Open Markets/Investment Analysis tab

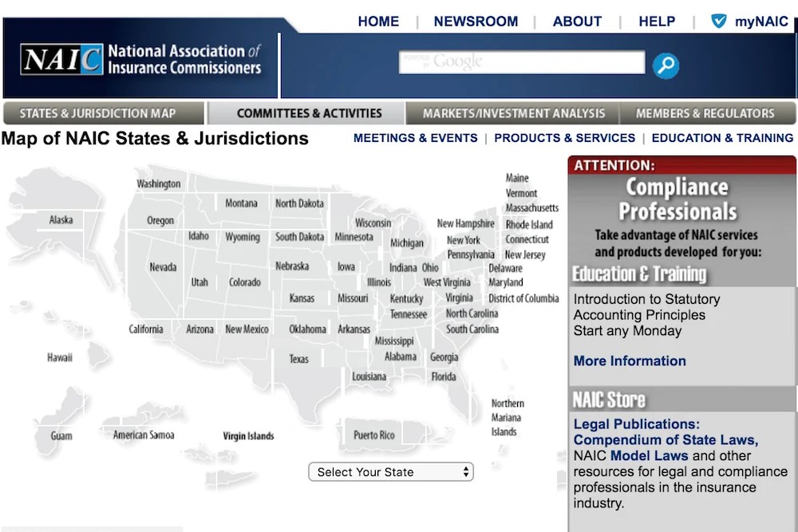click(x=513, y=113)
